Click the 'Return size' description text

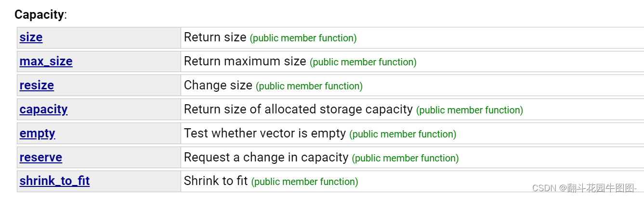tap(215, 37)
